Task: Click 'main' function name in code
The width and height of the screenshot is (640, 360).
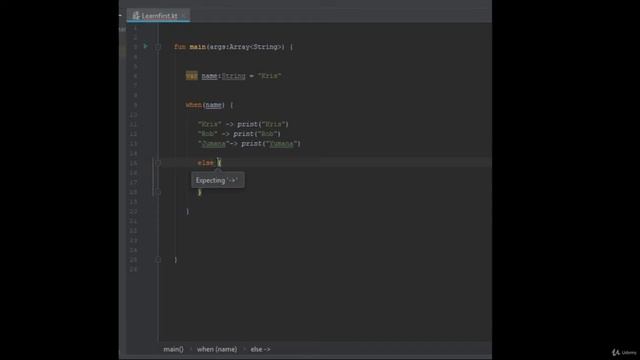Action: [198, 47]
